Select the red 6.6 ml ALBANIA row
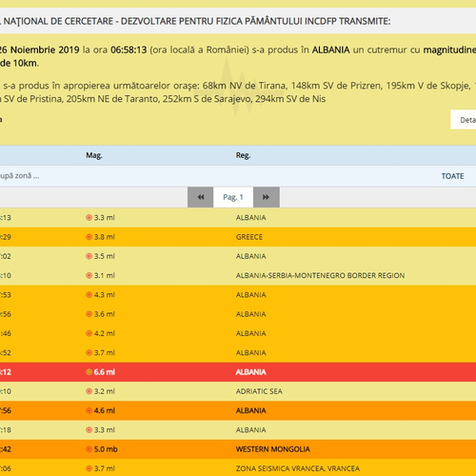476x476 pixels. (x=238, y=372)
